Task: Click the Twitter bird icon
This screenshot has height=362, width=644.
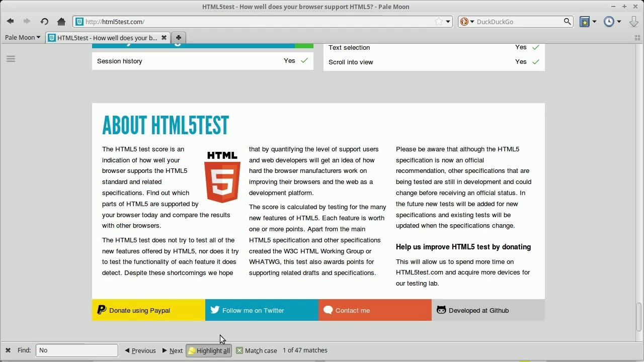Action: [x=215, y=310]
